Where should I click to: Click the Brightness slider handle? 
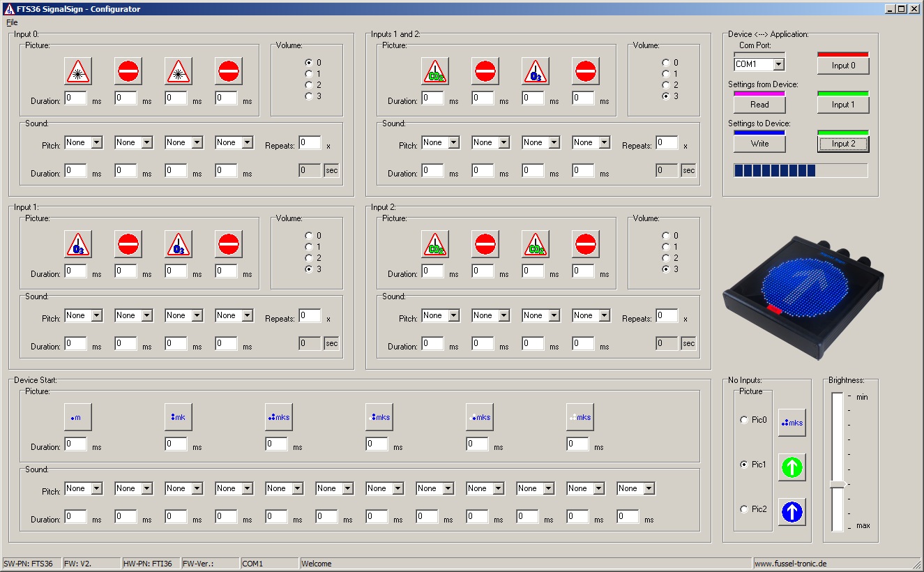tap(838, 483)
